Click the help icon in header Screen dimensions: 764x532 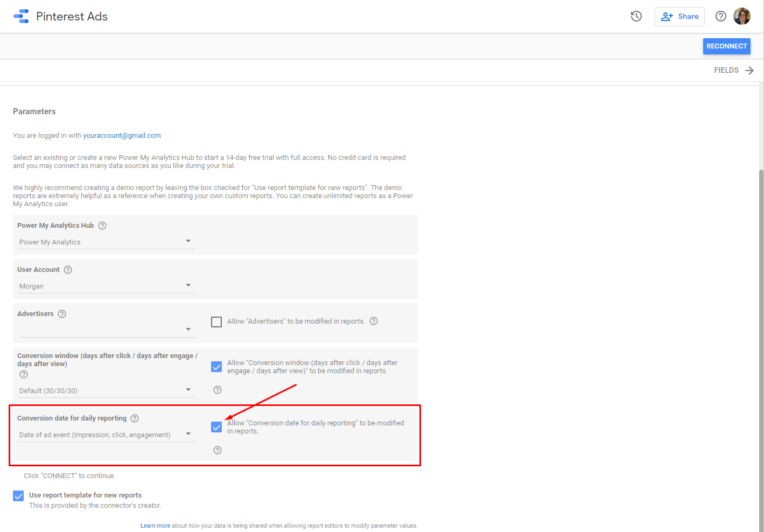[x=720, y=16]
